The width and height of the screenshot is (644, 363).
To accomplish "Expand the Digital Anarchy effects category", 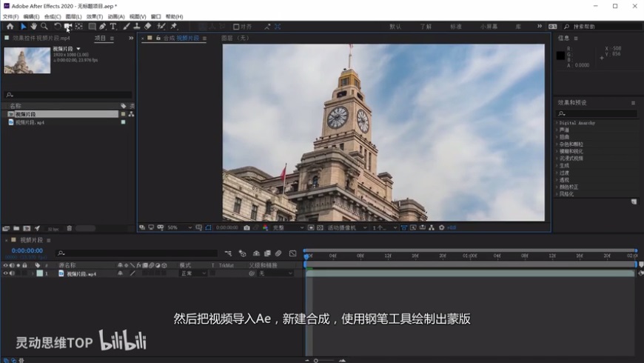I will tap(557, 123).
